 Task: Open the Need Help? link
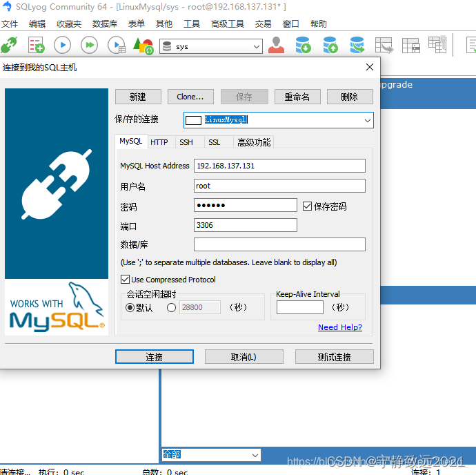340,327
